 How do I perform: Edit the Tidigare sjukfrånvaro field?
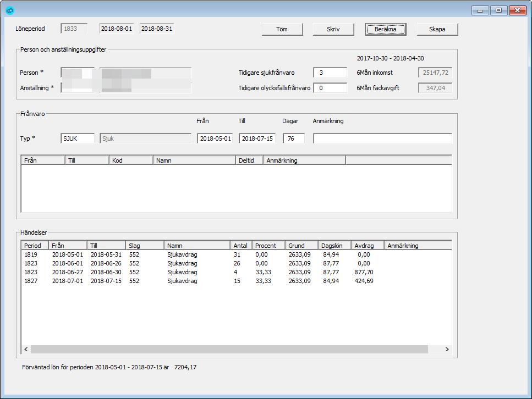(330, 73)
